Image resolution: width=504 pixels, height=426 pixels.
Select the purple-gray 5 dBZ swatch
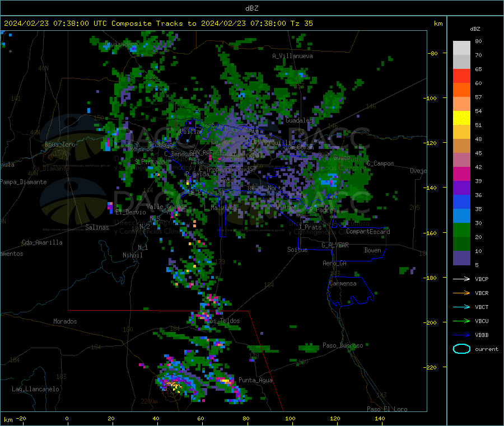[x=461, y=258]
